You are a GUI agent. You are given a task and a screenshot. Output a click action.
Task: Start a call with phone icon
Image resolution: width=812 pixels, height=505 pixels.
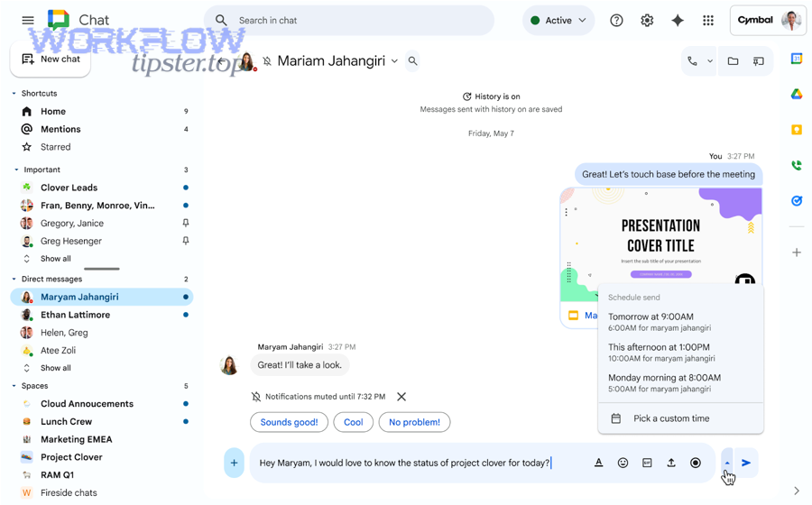coord(692,61)
